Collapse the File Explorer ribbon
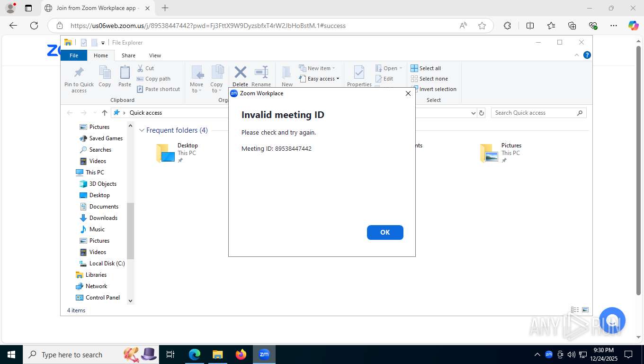Screen dimensions: 644x364 tap(577, 55)
